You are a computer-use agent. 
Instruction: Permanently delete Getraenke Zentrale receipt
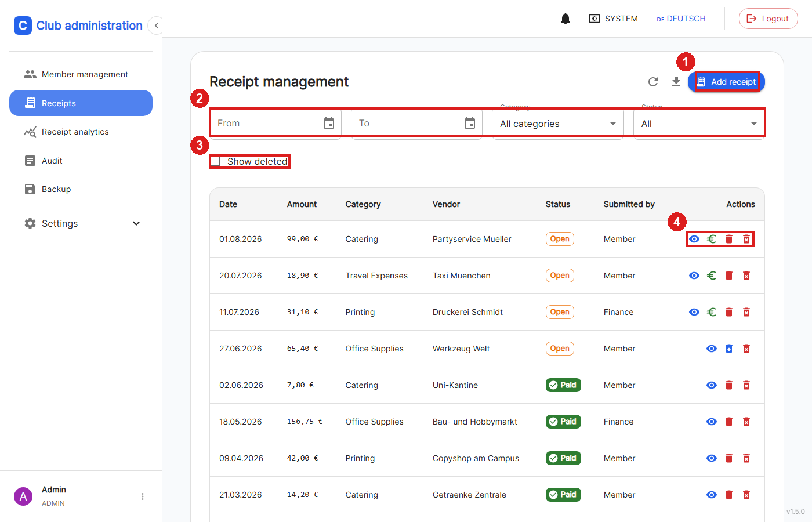[x=746, y=495]
